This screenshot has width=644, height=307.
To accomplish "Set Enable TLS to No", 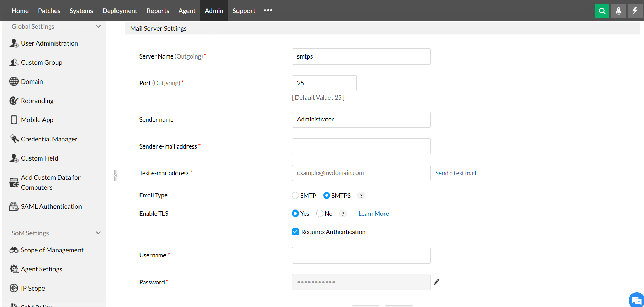I will (320, 214).
